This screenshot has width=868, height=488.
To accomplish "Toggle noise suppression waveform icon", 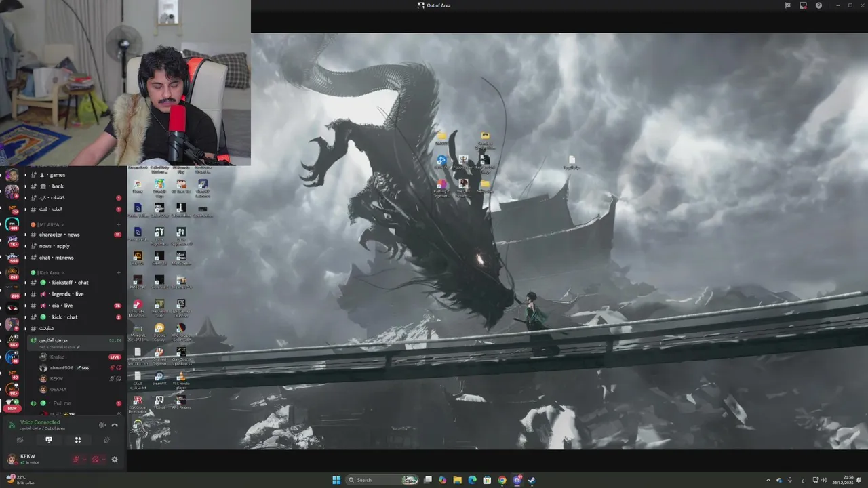I will click(102, 425).
